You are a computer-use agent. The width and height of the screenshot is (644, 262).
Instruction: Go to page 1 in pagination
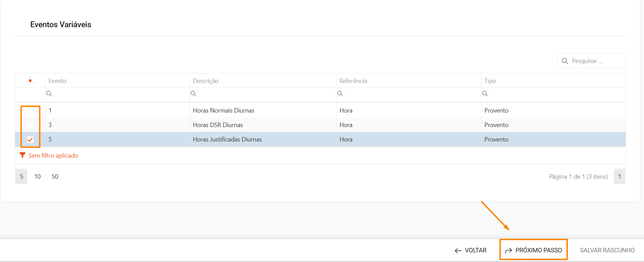pyautogui.click(x=619, y=177)
